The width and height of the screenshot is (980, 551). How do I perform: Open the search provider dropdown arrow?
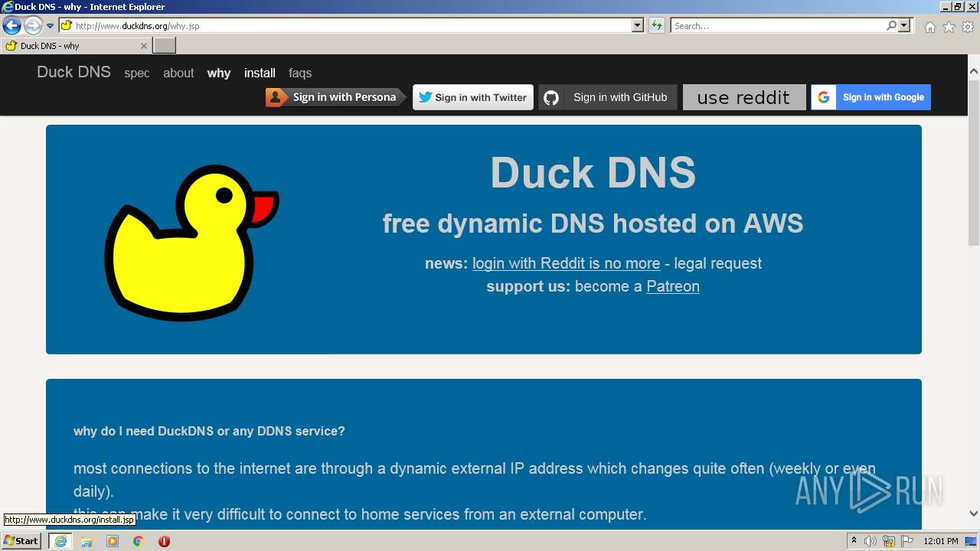tap(905, 25)
